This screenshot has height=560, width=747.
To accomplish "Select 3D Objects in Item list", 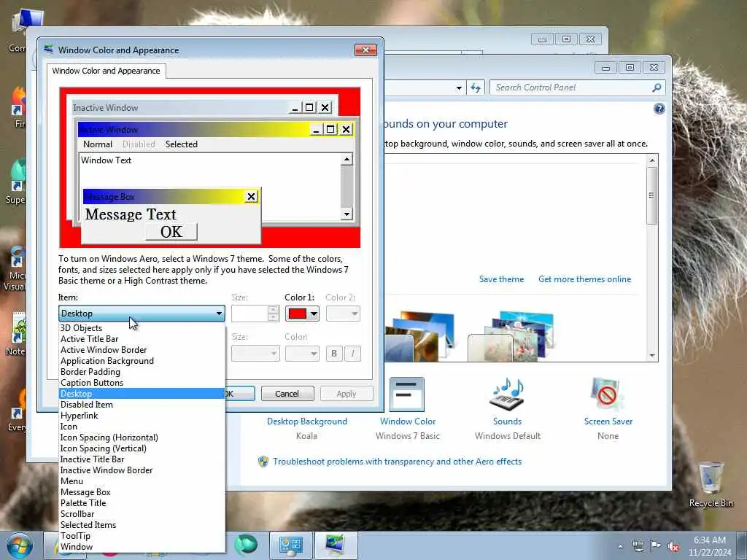I will click(x=142, y=328).
